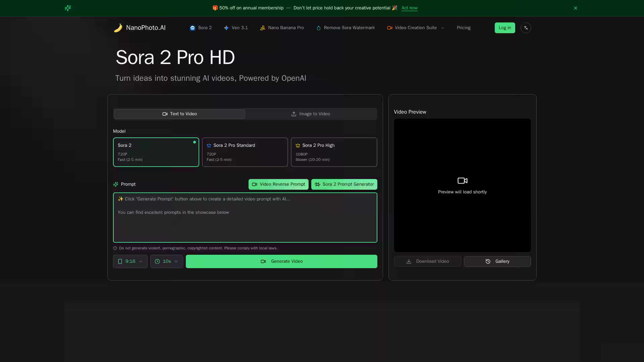Open the 9:16 aspect ratio dropdown

130,261
